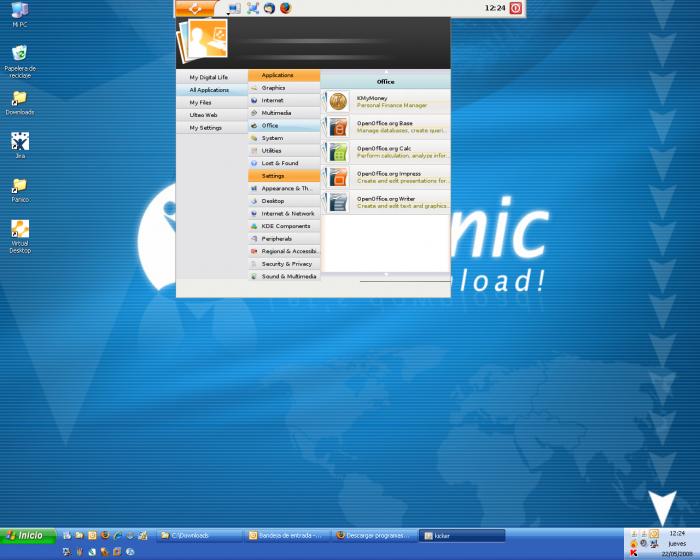Open the Multimedia category
Screen dimensions: 700x560
[284, 113]
